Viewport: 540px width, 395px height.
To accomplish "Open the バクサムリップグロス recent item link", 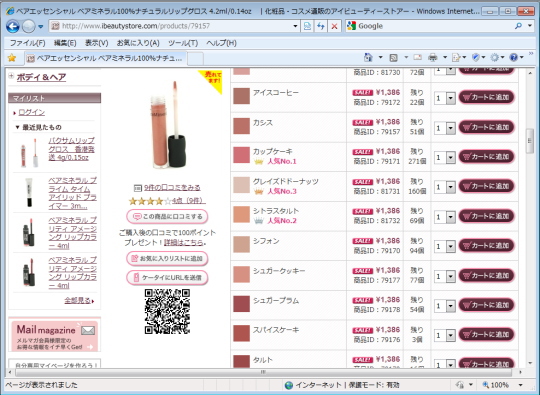I will (x=72, y=149).
